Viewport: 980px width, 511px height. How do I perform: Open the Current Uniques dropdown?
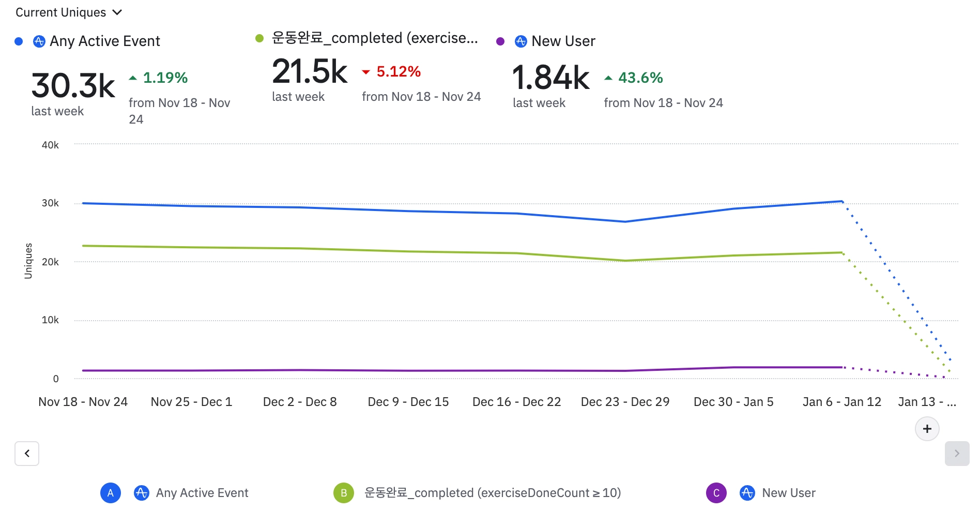69,12
